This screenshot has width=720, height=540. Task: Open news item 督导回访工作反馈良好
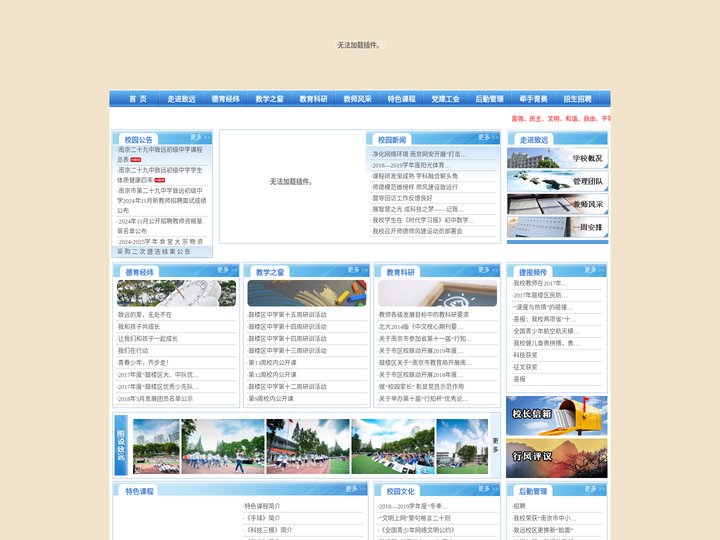402,198
